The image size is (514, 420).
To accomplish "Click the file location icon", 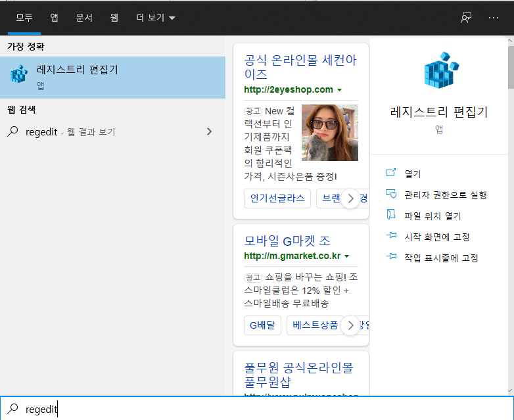I will coord(390,214).
